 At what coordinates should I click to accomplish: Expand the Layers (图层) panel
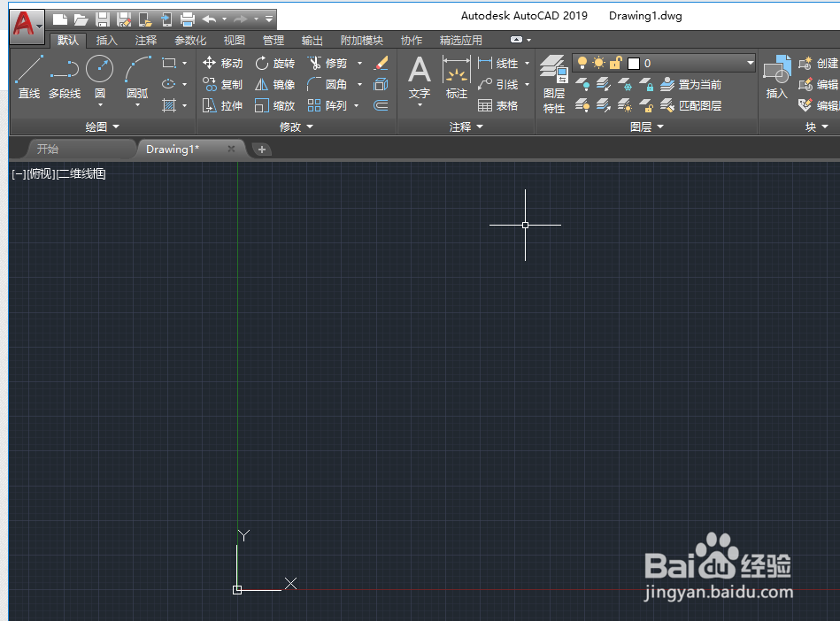pos(647,126)
